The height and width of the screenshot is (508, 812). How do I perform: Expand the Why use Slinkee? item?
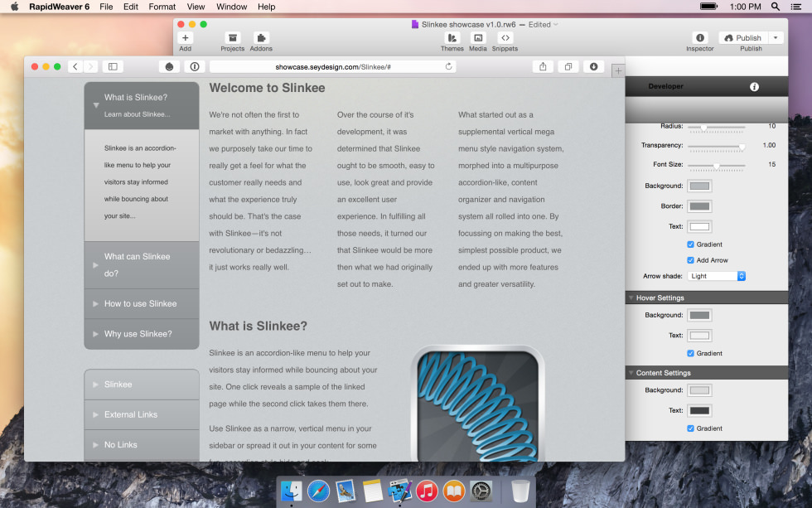tap(142, 334)
